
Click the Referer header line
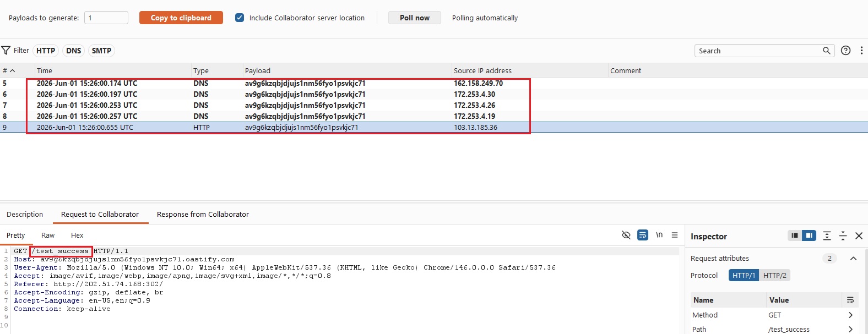[89, 284]
